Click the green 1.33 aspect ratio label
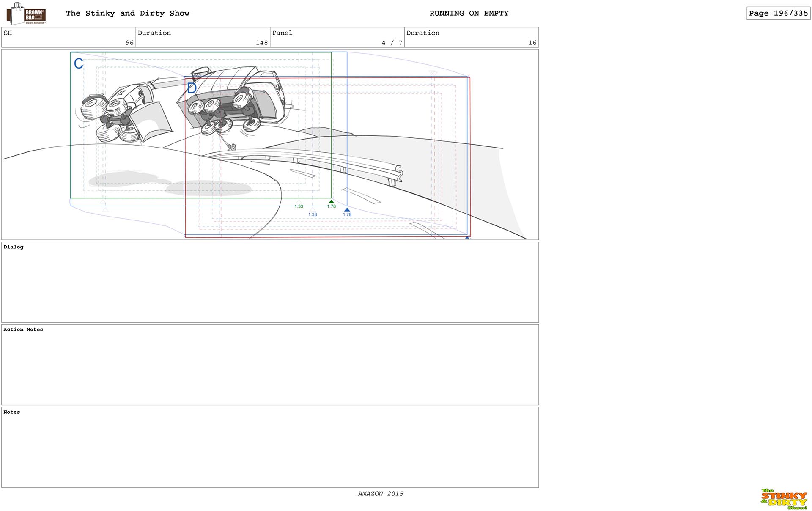 click(299, 206)
